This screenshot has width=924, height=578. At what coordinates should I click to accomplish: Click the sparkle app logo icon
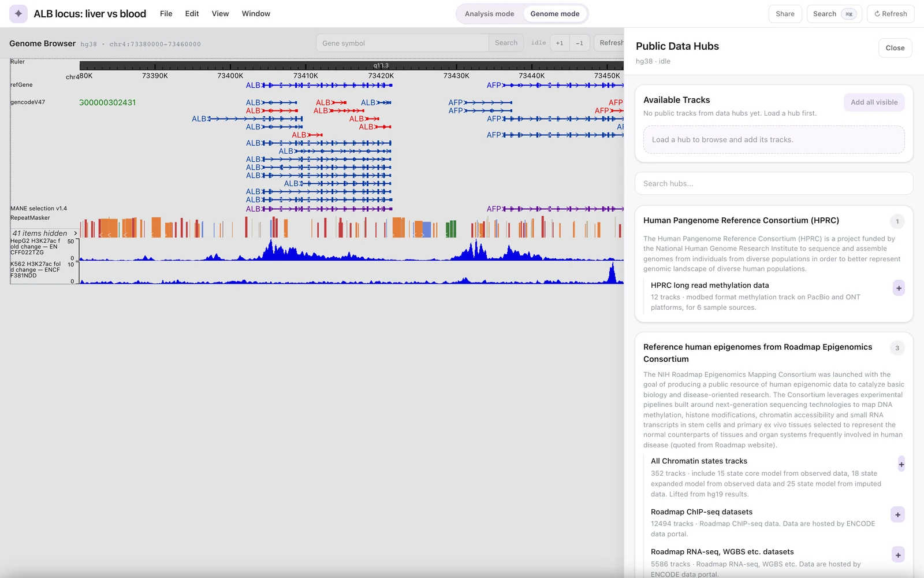[18, 13]
